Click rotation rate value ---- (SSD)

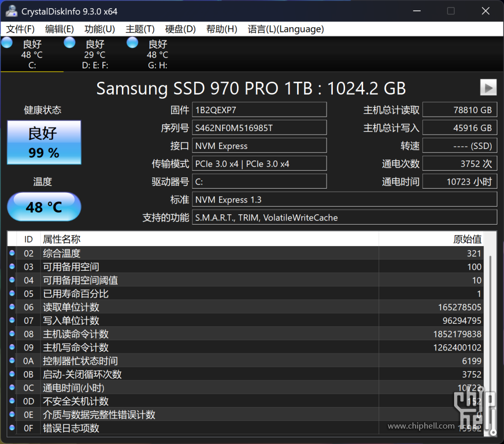pyautogui.click(x=460, y=146)
